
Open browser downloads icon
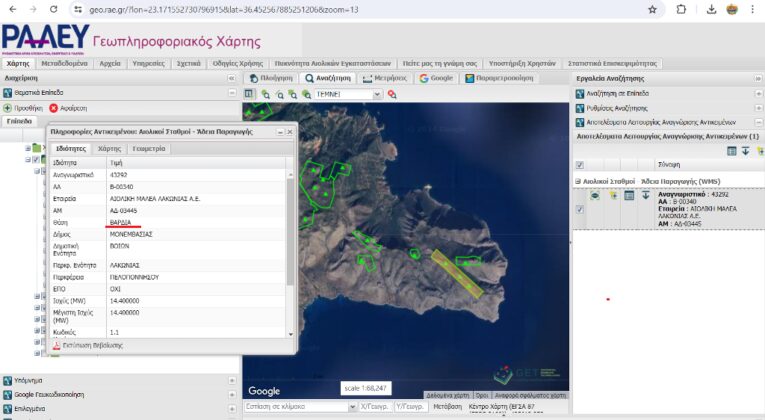tap(711, 9)
